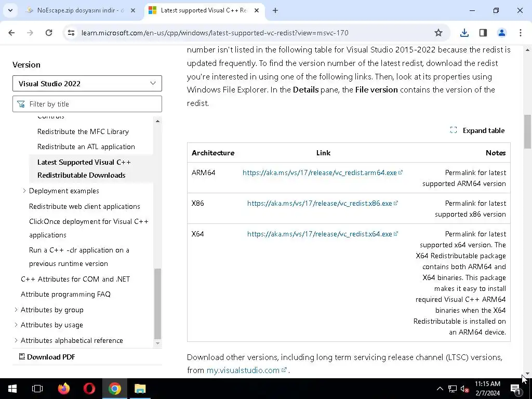Open the Windows Start menu

coord(12,389)
